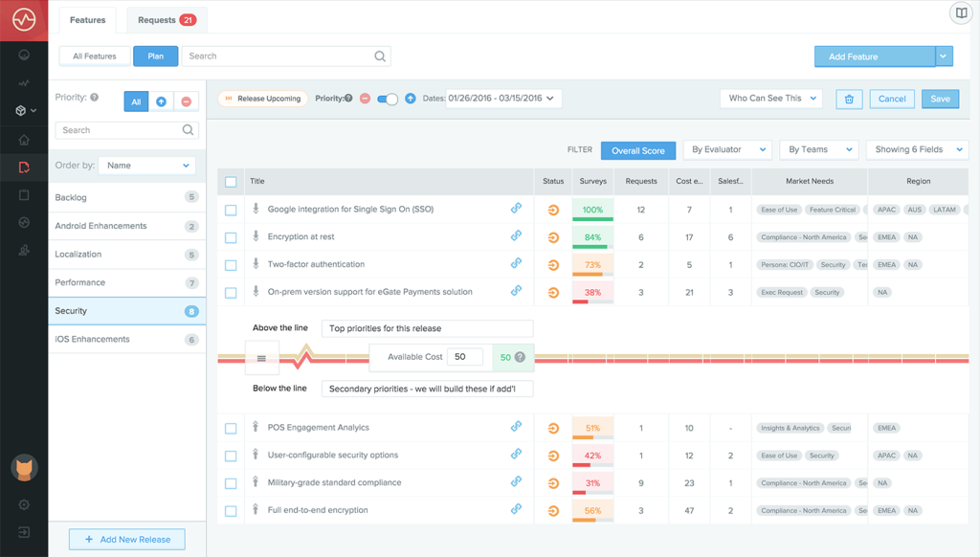
Task: Select the Performance release in sidebar
Action: pyautogui.click(x=126, y=282)
